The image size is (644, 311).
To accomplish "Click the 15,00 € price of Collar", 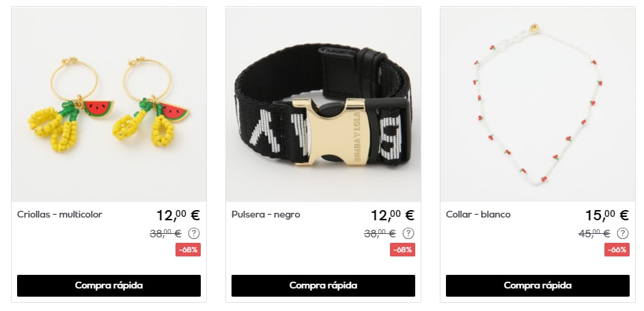I will [607, 215].
